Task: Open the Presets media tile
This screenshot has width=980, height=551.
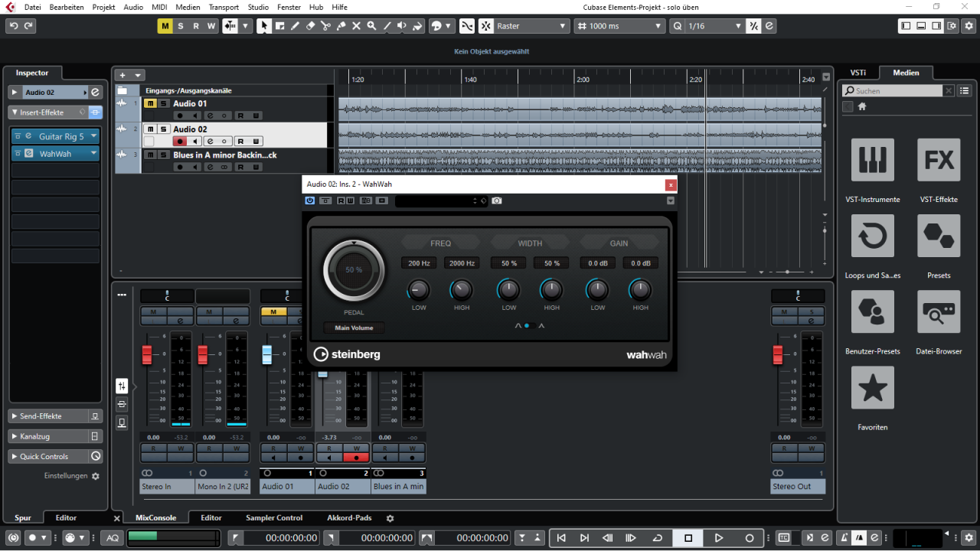Action: (939, 236)
